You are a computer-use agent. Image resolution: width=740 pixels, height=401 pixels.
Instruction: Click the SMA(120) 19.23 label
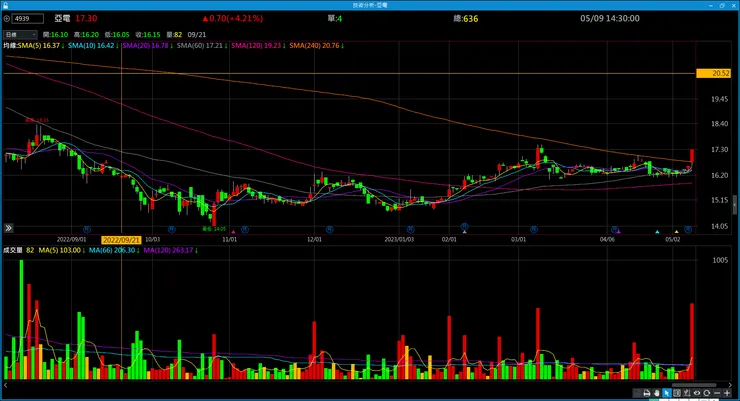click(258, 46)
